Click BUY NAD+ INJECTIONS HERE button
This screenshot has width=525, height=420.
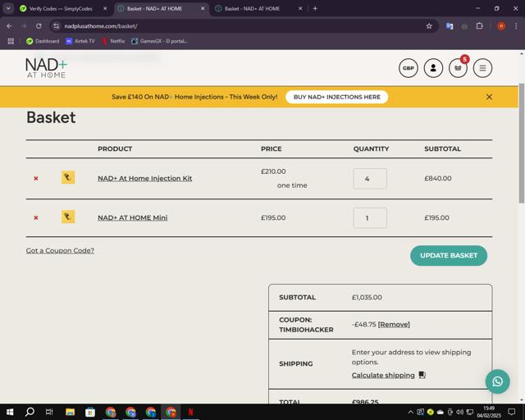(x=337, y=97)
